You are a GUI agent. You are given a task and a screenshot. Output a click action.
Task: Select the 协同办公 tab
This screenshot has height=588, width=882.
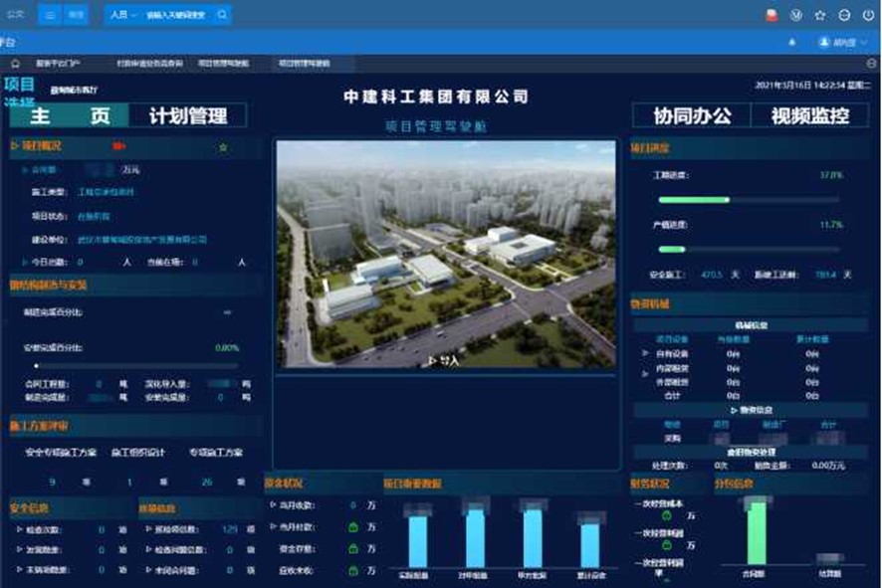[692, 115]
